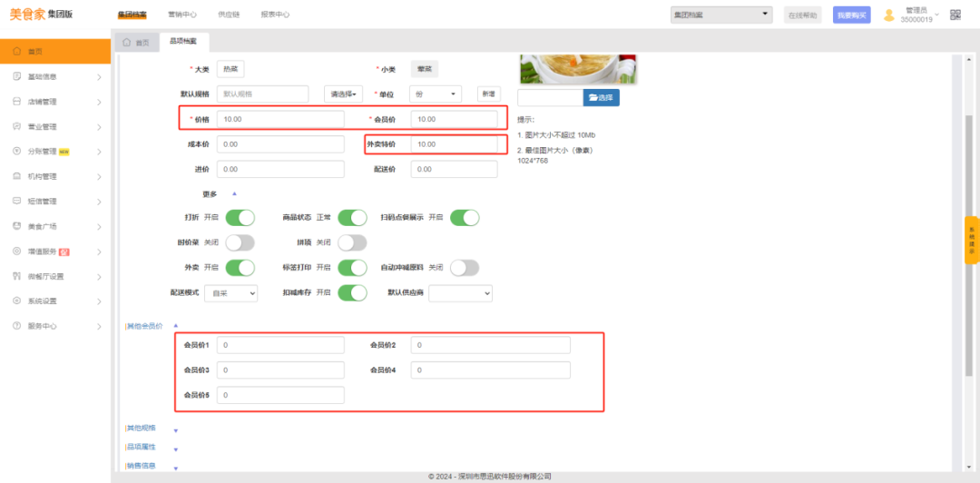
Task: Click the 价格 price input field
Action: tap(280, 119)
